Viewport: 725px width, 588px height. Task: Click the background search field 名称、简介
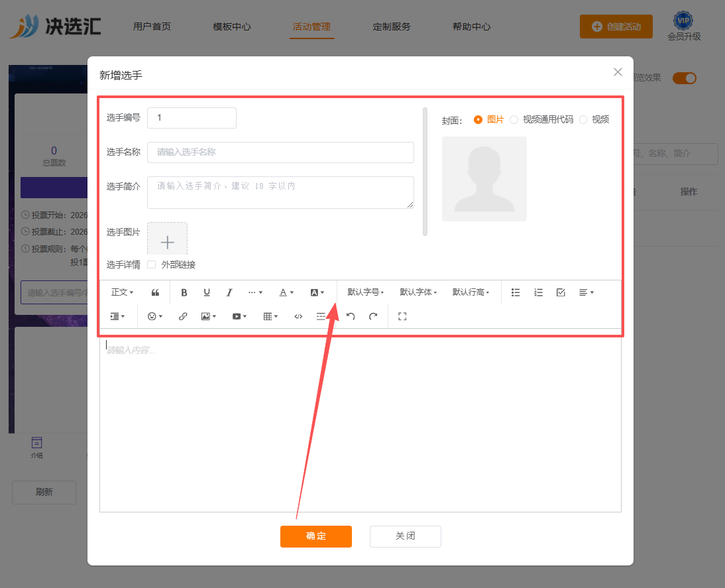click(x=675, y=154)
